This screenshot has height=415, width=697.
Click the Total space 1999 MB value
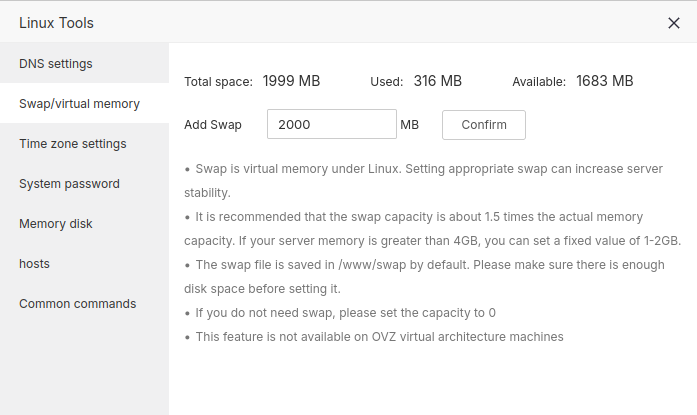[x=291, y=81]
